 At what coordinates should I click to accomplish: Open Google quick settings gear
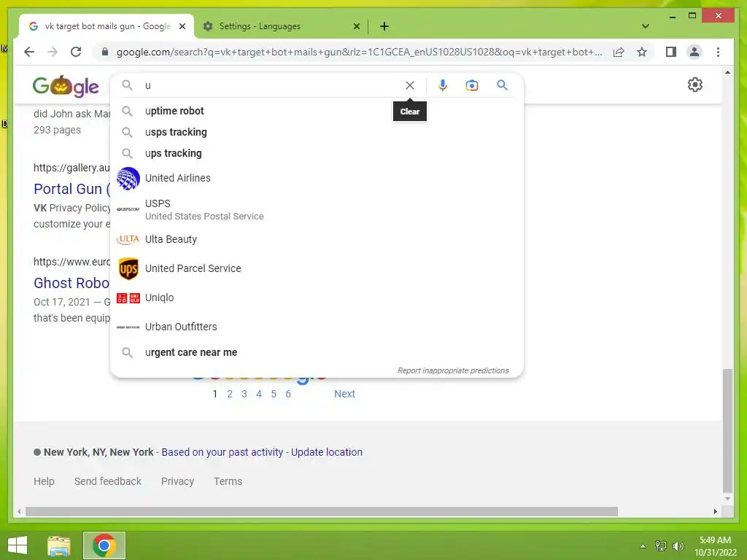[694, 85]
